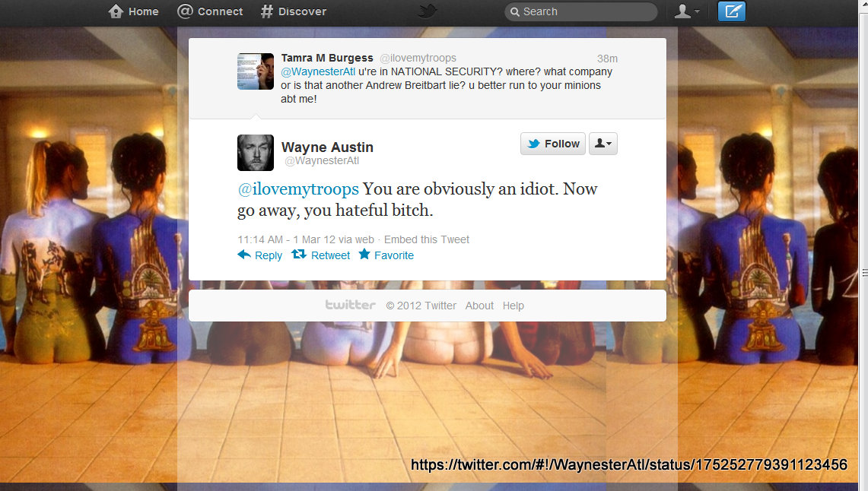Open the Connect tab
The image size is (868, 491).
(x=210, y=11)
